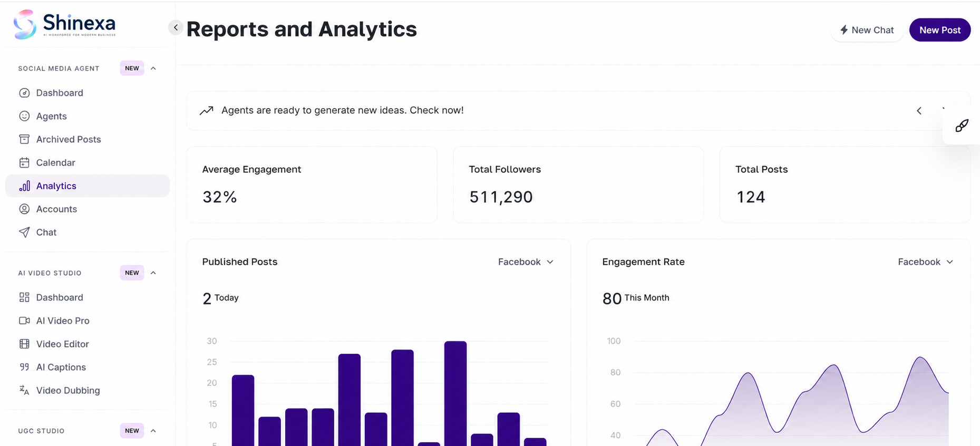This screenshot has width=980, height=446.
Task: Collapse the AI Video Studio section
Action: (x=153, y=273)
